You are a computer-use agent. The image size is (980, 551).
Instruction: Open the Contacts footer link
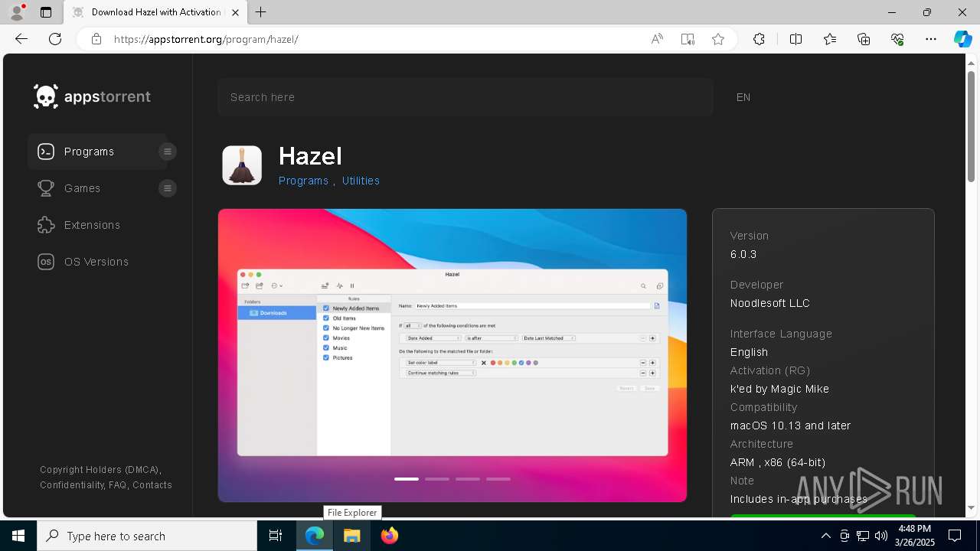click(152, 485)
